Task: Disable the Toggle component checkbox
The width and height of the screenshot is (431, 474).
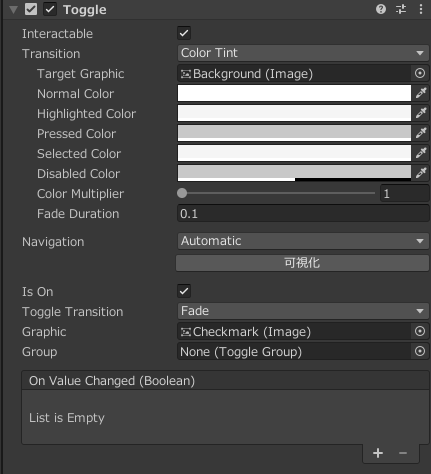Action: coord(50,9)
